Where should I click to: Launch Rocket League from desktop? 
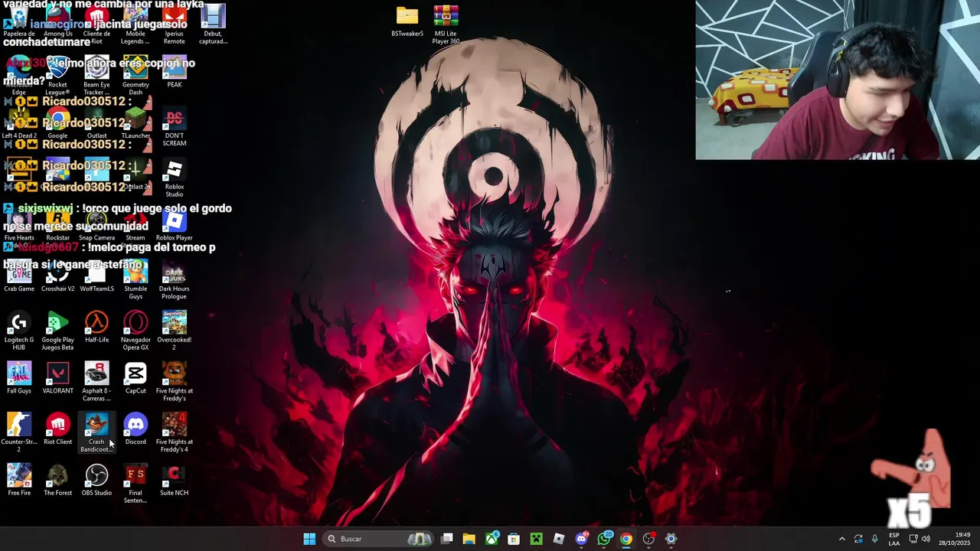58,75
